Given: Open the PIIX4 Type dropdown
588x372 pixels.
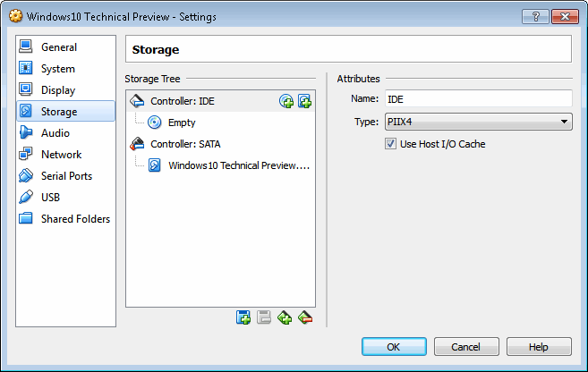Looking at the screenshot, I should 479,122.
